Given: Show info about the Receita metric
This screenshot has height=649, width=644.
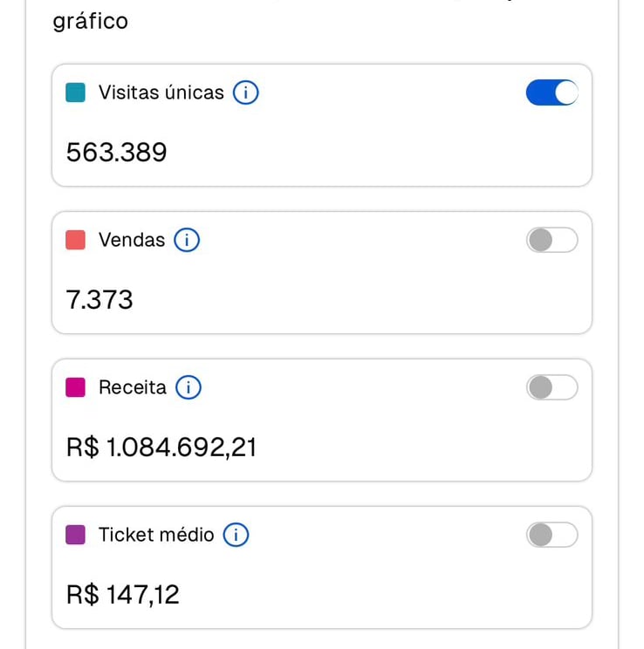Looking at the screenshot, I should click(x=188, y=387).
